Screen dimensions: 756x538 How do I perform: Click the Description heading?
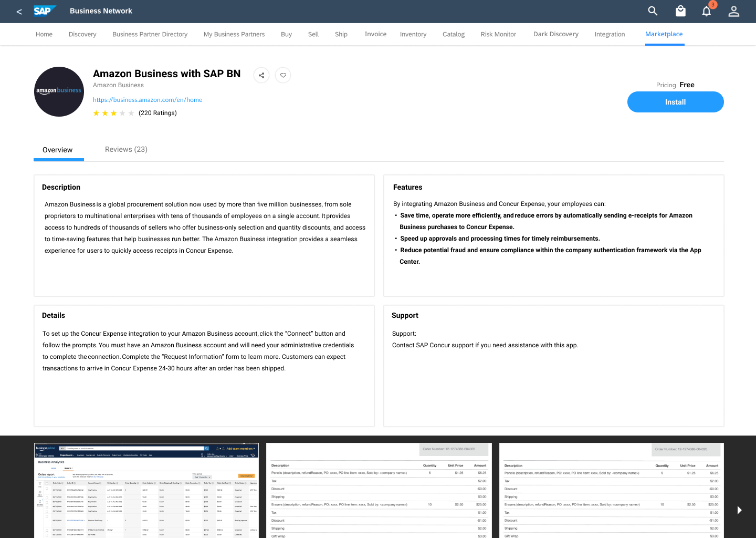(x=61, y=187)
